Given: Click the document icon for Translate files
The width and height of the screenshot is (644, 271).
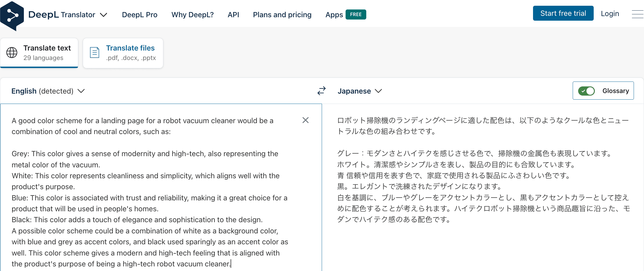Looking at the screenshot, I should click(95, 53).
